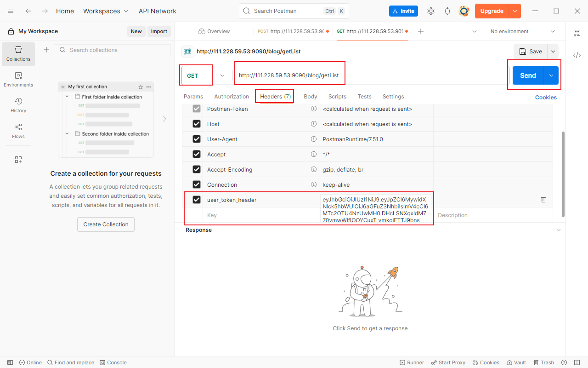The image size is (588, 368).
Task: Click the Save button
Action: pos(531,52)
